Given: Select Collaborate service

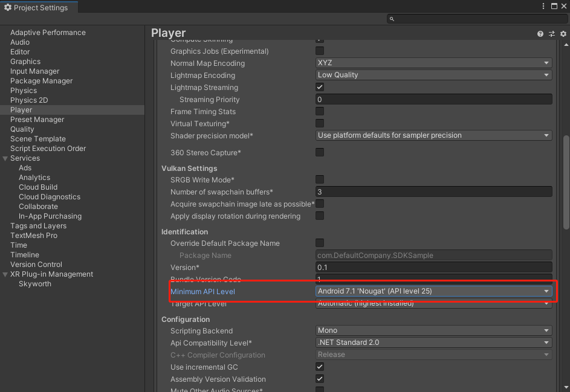Looking at the screenshot, I should (39, 207).
